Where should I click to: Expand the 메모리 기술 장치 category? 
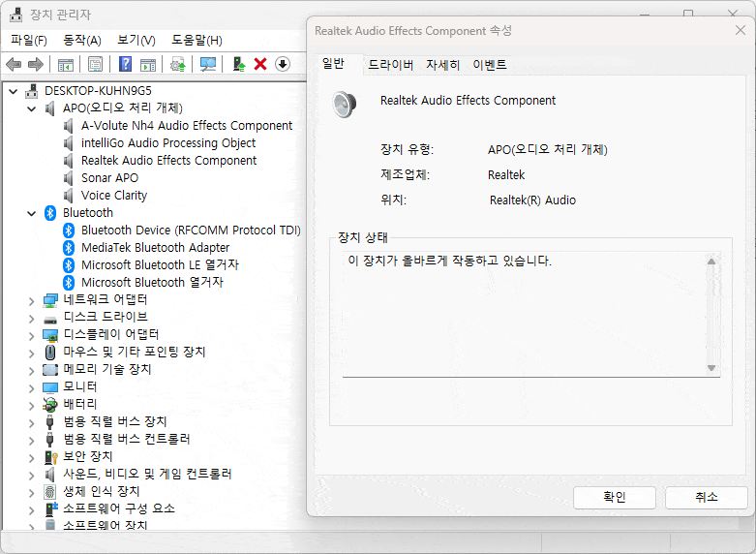(31, 371)
